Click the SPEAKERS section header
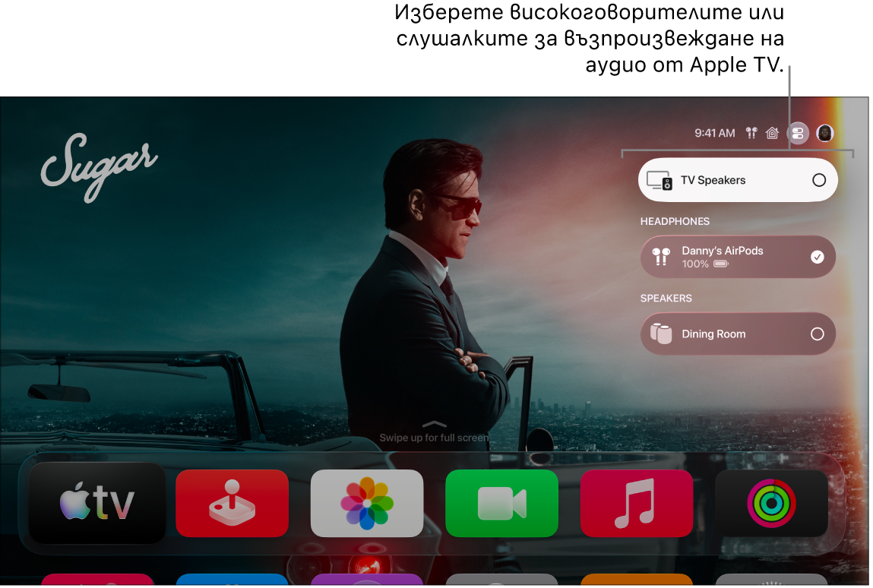 point(666,299)
